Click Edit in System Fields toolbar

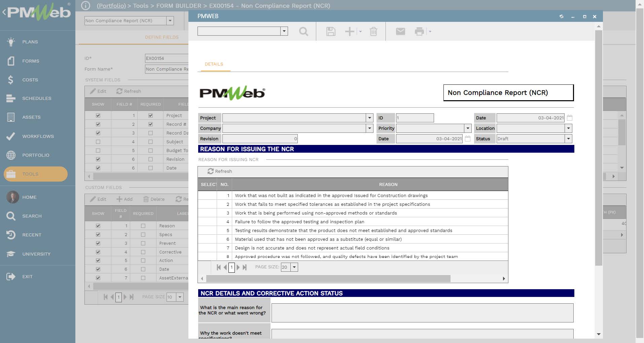pos(98,91)
